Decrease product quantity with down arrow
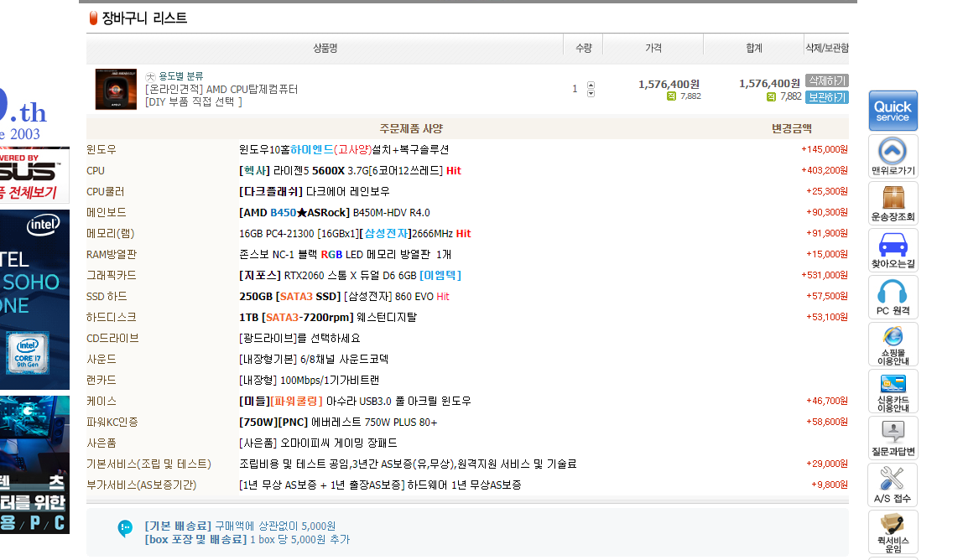Screen dimensions: 963x560 pos(591,93)
